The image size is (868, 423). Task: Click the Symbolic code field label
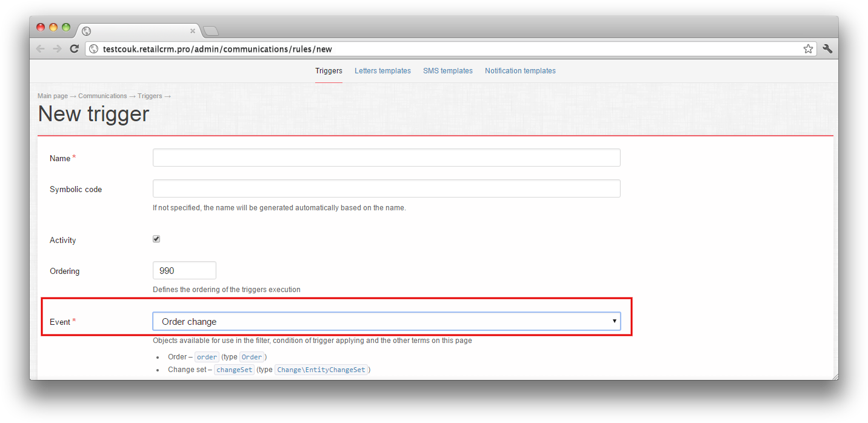click(76, 190)
